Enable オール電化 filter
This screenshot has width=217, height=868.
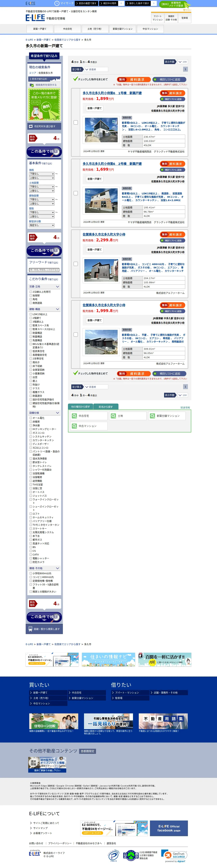[x=31, y=418]
